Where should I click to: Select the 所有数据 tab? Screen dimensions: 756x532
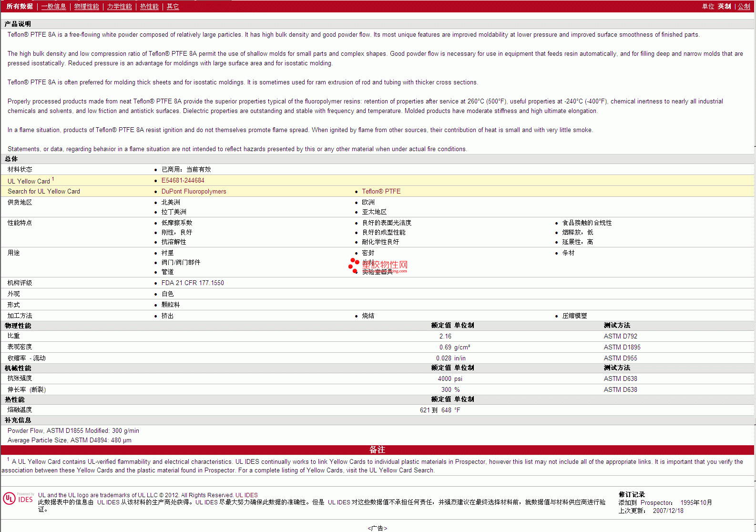(20, 7)
